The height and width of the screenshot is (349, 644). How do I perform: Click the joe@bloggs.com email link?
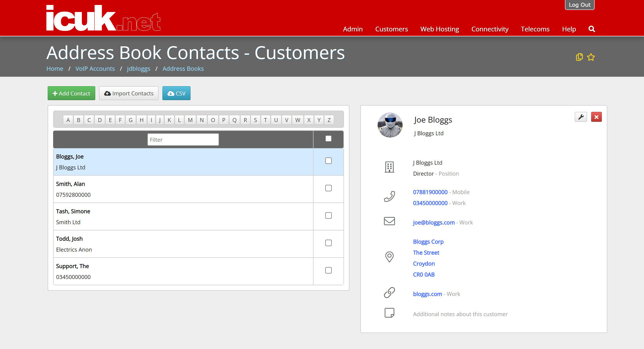433,223
